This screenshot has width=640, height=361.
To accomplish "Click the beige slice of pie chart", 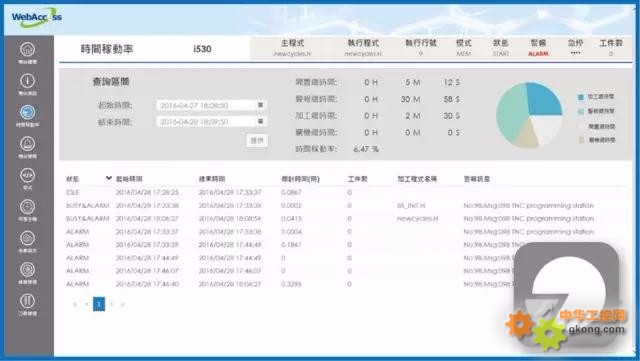I will (527, 136).
